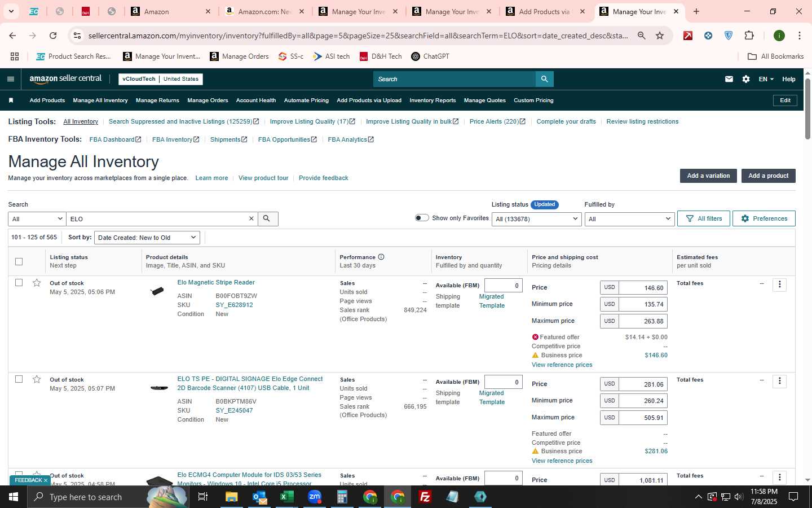Expand the EN language selector
This screenshot has width=812, height=508.
[x=766, y=79]
